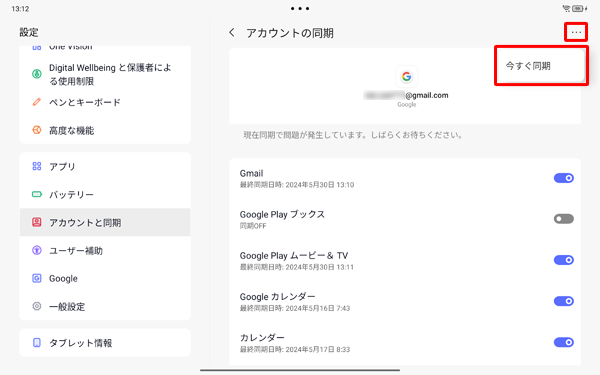The width and height of the screenshot is (600, 375).
Task: Click the sync problem message text
Action: [x=353, y=135]
